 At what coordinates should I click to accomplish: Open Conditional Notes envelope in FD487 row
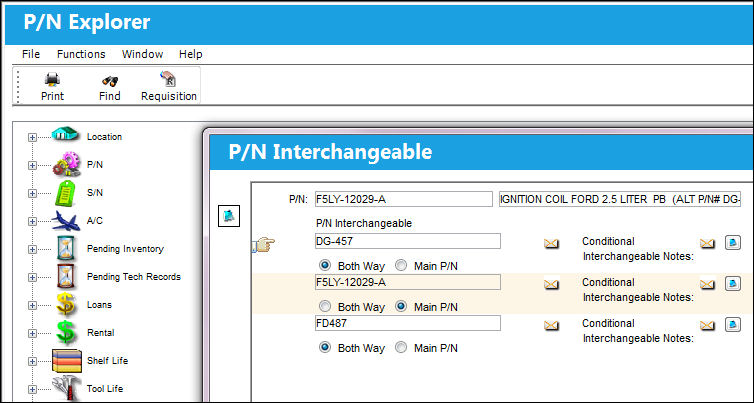707,325
